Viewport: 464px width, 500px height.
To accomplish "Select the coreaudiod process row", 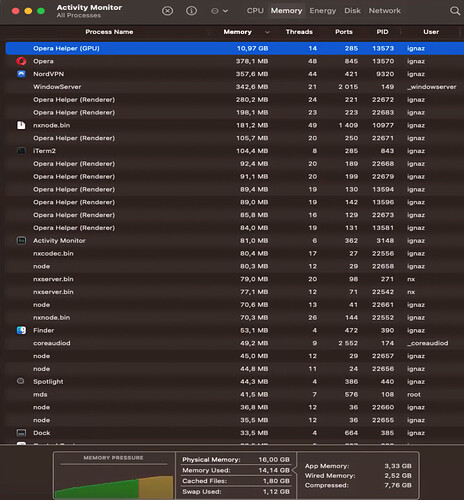I will 235,343.
